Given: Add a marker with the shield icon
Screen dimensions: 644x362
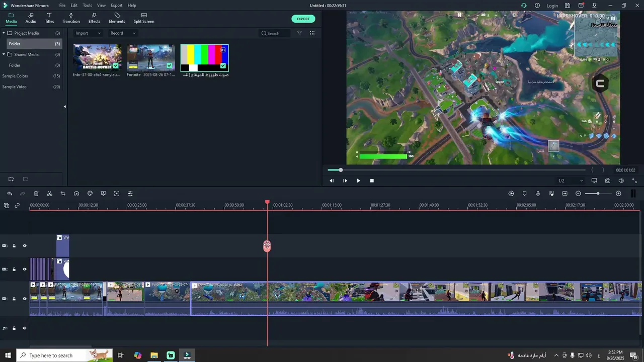Looking at the screenshot, I should pyautogui.click(x=525, y=194).
